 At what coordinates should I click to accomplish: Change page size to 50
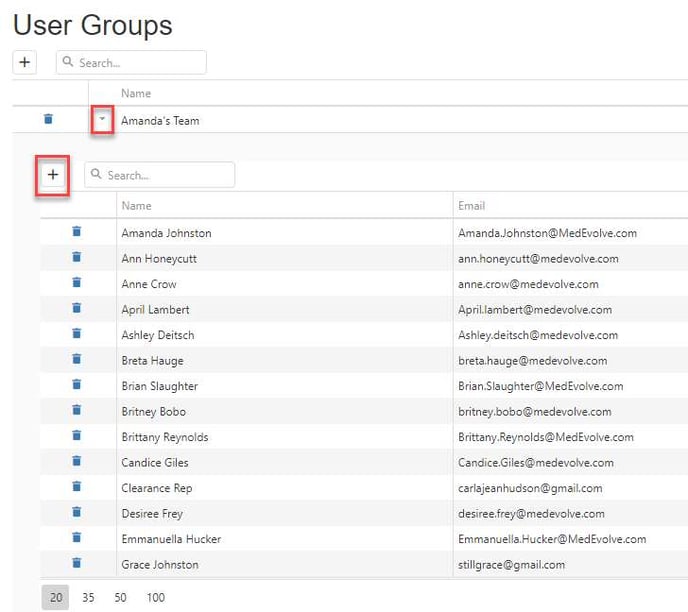tap(120, 598)
